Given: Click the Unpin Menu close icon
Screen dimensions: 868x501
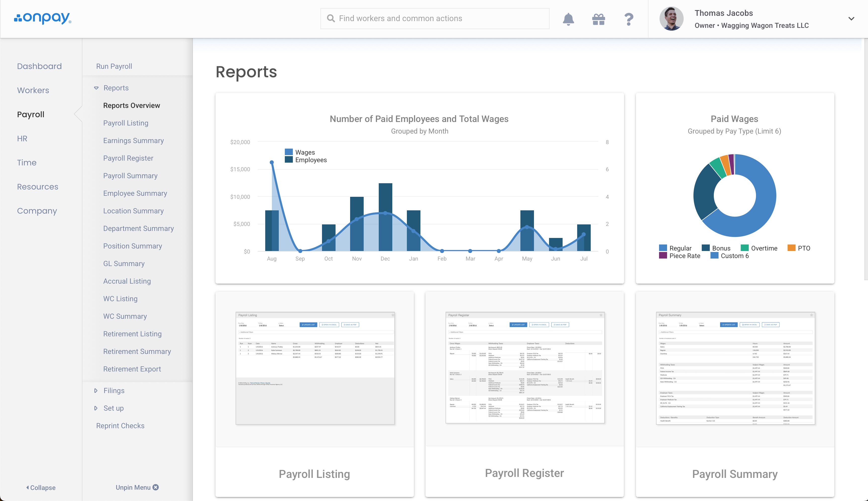Looking at the screenshot, I should tap(156, 487).
